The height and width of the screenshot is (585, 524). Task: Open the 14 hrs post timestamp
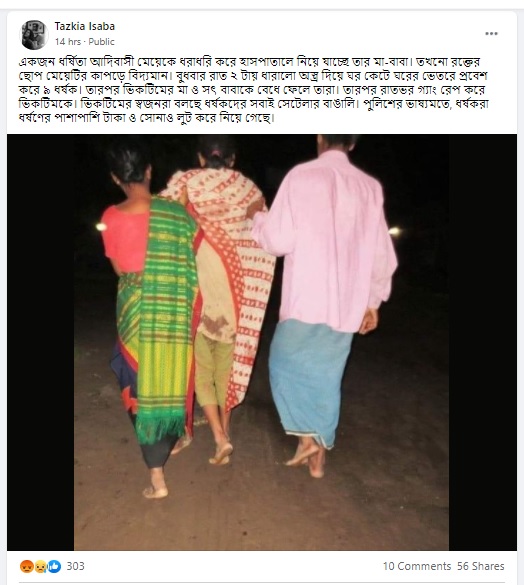[68, 42]
